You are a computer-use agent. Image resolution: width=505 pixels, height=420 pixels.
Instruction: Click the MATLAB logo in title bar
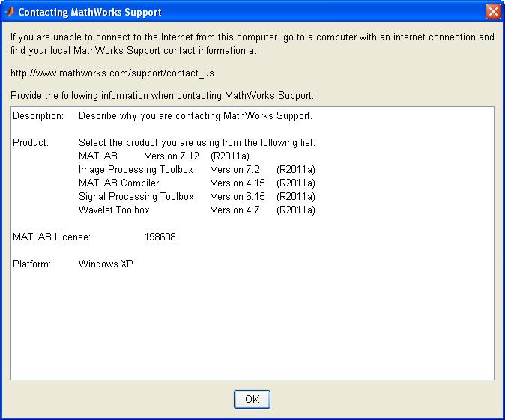click(10, 13)
